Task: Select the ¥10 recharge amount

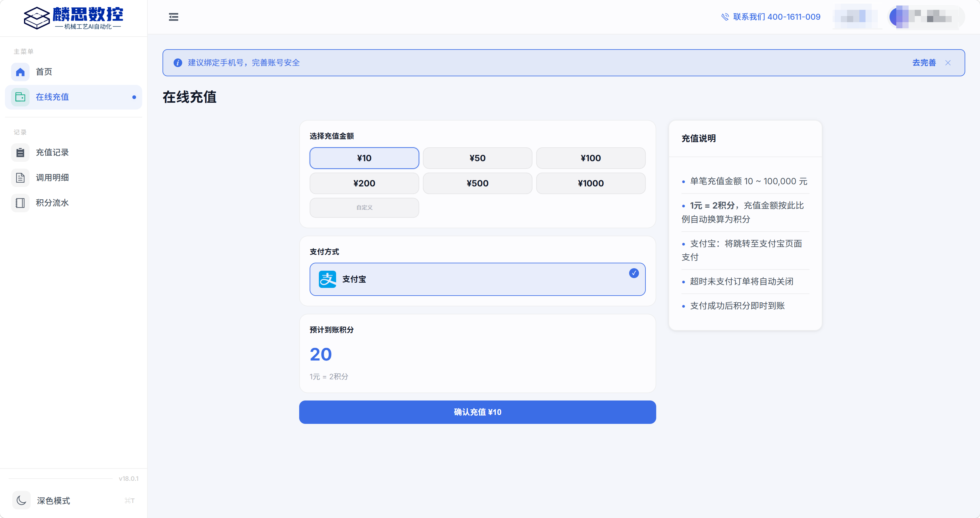Action: coord(364,158)
